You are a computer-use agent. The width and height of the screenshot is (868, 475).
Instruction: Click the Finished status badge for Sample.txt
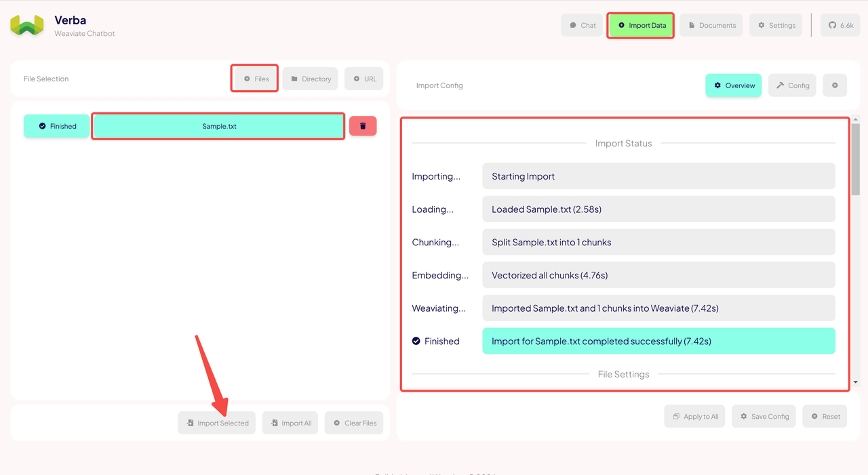(x=57, y=126)
